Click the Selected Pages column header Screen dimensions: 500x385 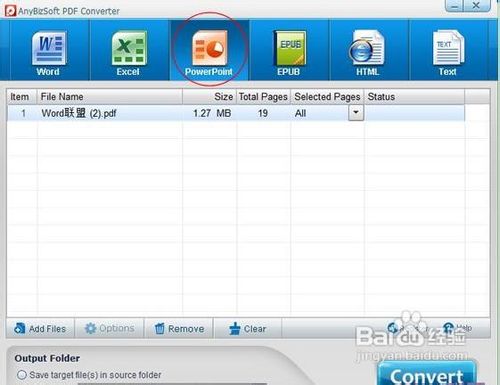pyautogui.click(x=327, y=97)
